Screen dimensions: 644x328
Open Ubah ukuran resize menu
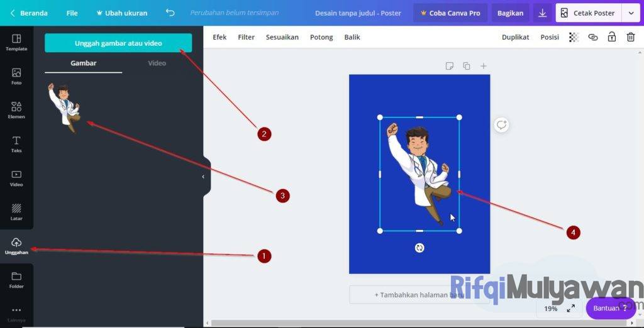[x=121, y=13]
